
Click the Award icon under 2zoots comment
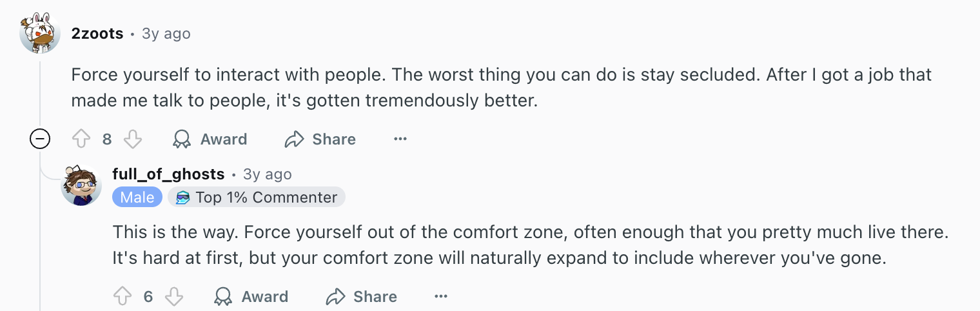coord(182,139)
